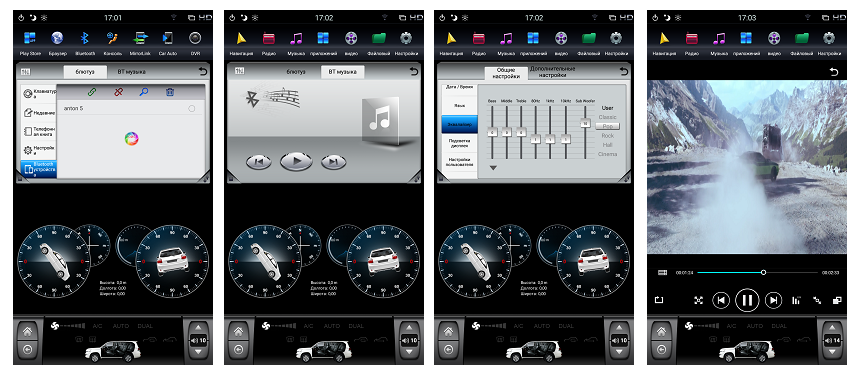Pause the video with the large pause button
Screen dimensions: 860x377
pos(747,300)
